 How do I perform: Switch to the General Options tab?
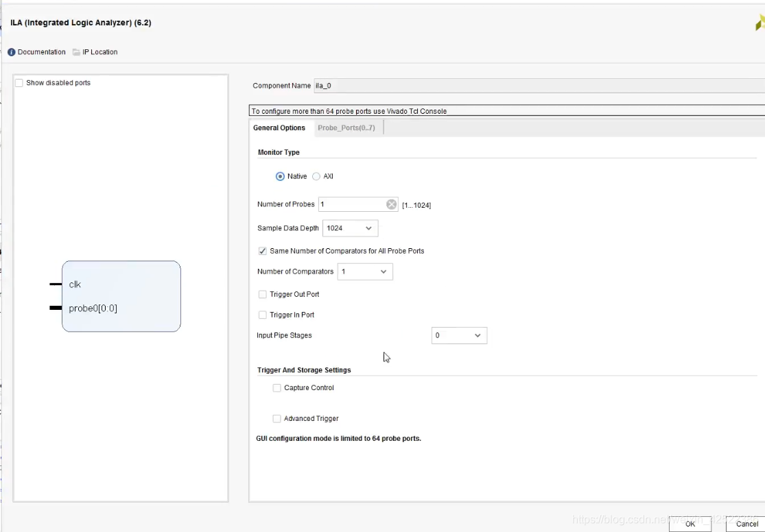coord(279,128)
